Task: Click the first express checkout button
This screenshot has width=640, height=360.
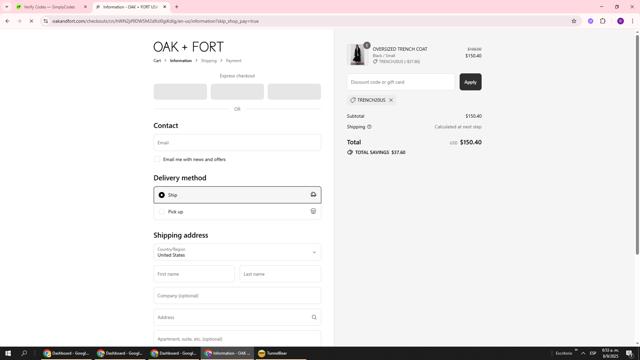Action: [180, 91]
